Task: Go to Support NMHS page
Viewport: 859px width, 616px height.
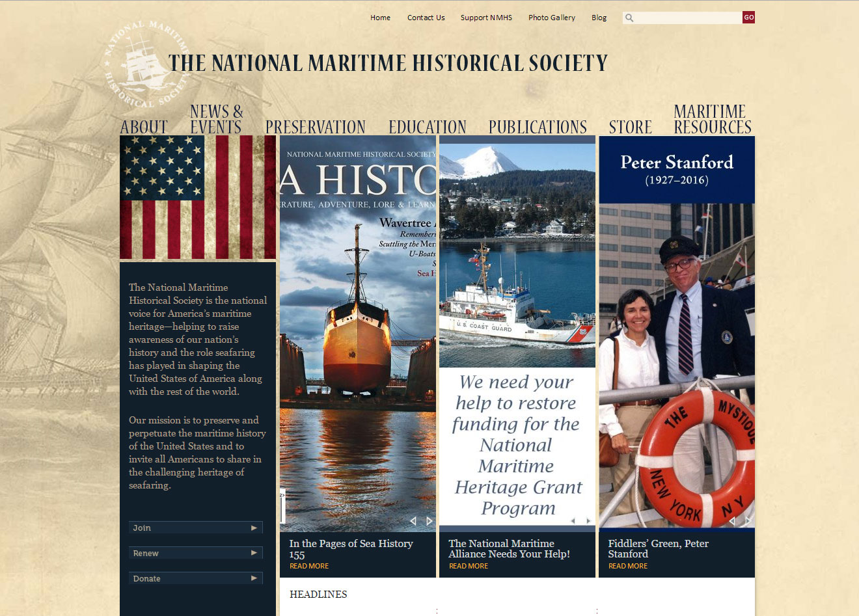Action: (486, 18)
